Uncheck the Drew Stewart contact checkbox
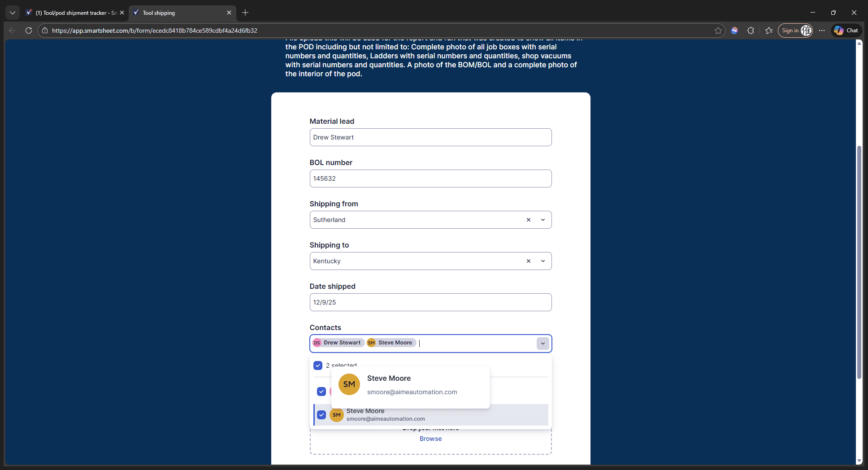This screenshot has height=470, width=868. (x=321, y=392)
